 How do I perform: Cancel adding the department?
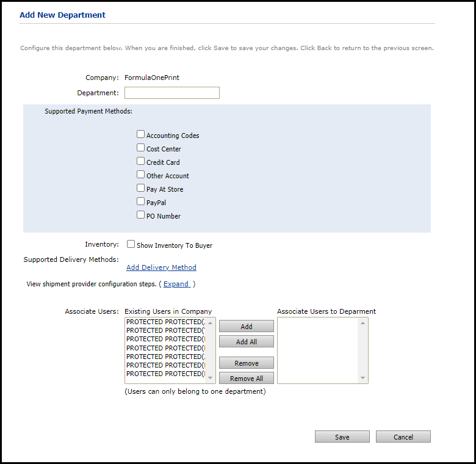tap(403, 437)
